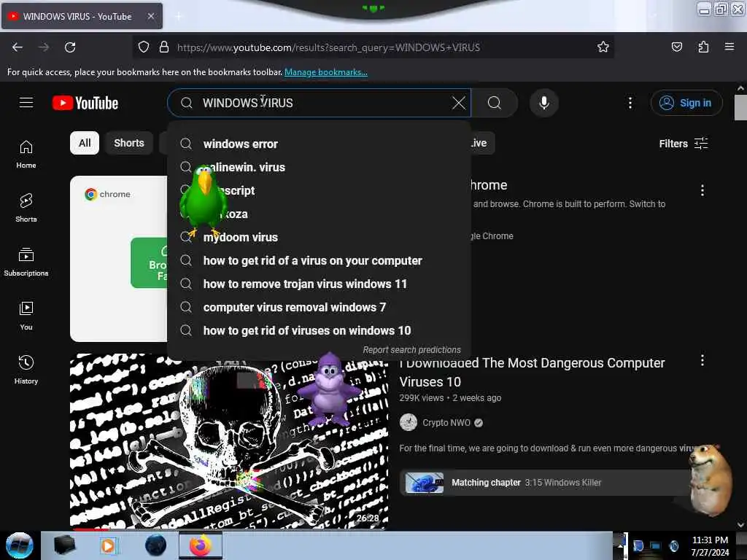Select the WINDOWS VIRUS - YouTube tab
The height and width of the screenshot is (560, 747).
click(x=82, y=16)
